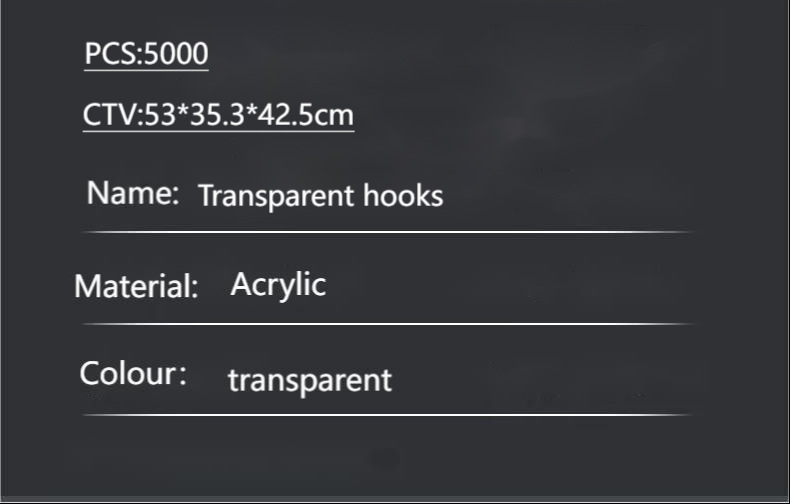
Task: Click the number 5000 after PCS
Action: tap(177, 54)
